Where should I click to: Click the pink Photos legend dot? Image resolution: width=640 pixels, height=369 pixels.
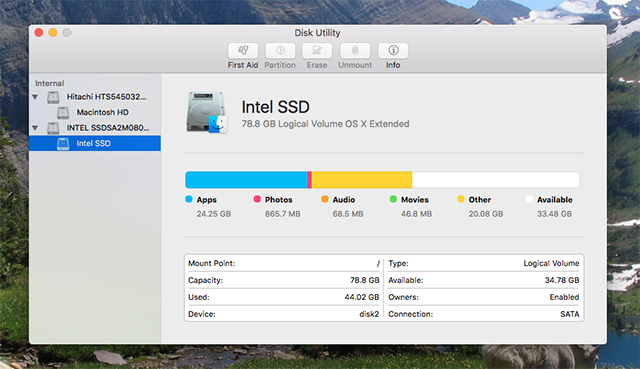(x=257, y=199)
